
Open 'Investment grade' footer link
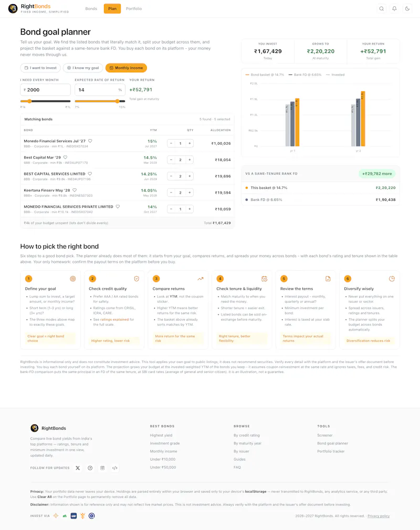[165, 443]
